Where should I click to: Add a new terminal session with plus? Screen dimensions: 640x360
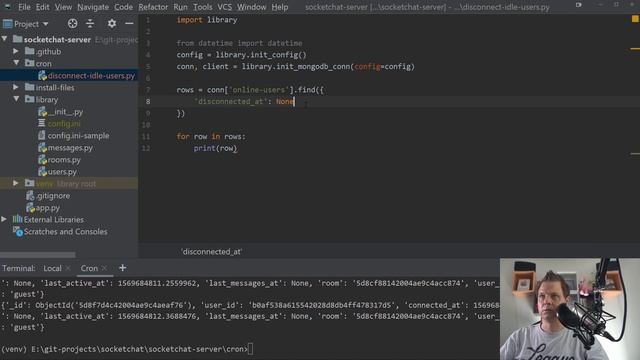(x=122, y=268)
